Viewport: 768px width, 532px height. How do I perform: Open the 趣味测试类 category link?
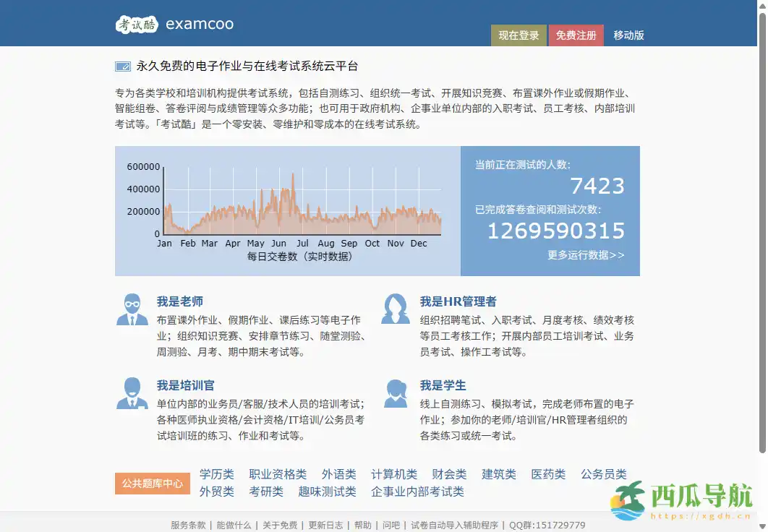point(327,491)
